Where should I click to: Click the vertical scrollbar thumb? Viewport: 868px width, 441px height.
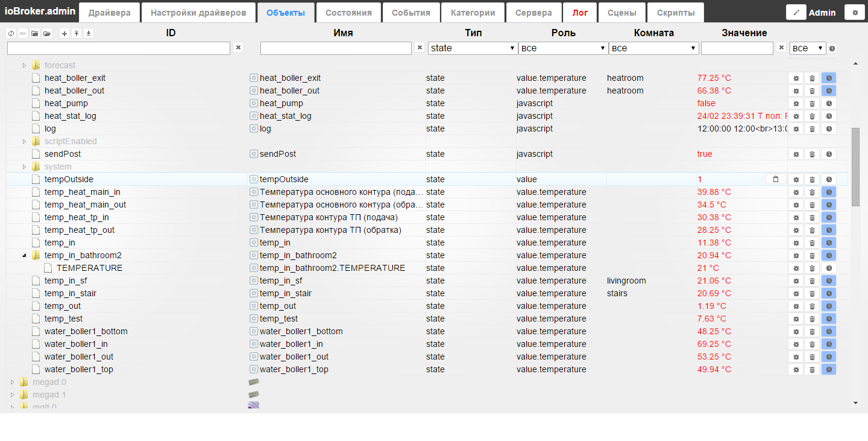coord(855,167)
